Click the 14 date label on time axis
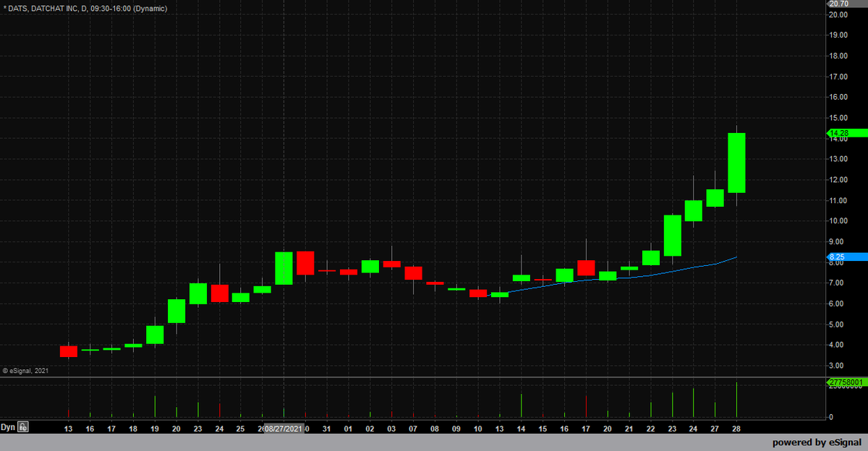Viewport: 868px width, 451px height. [521, 429]
